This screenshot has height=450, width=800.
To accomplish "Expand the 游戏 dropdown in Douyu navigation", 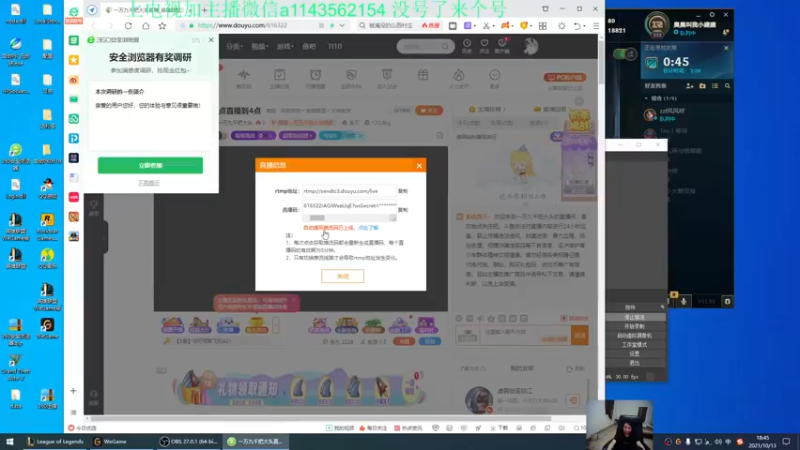I will tap(285, 46).
